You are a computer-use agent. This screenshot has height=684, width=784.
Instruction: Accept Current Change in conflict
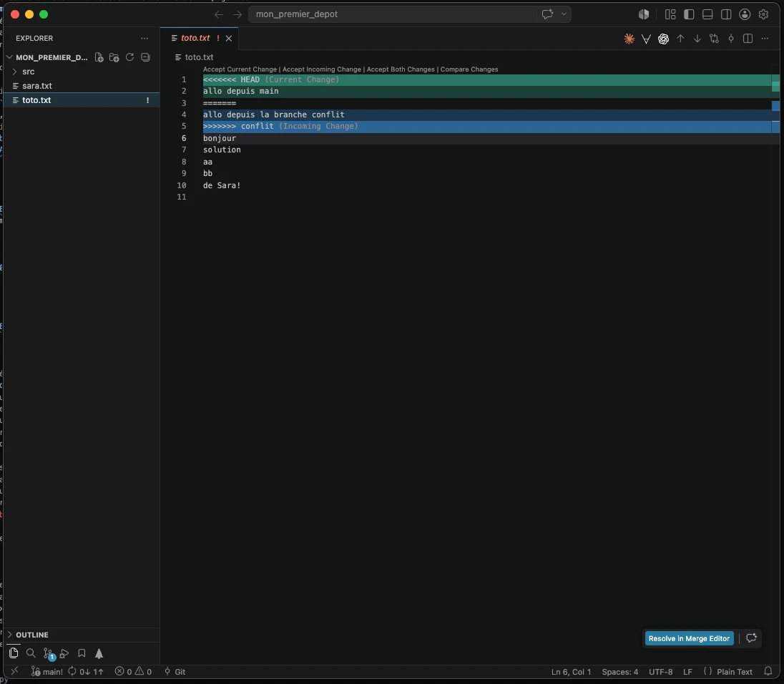click(x=240, y=69)
